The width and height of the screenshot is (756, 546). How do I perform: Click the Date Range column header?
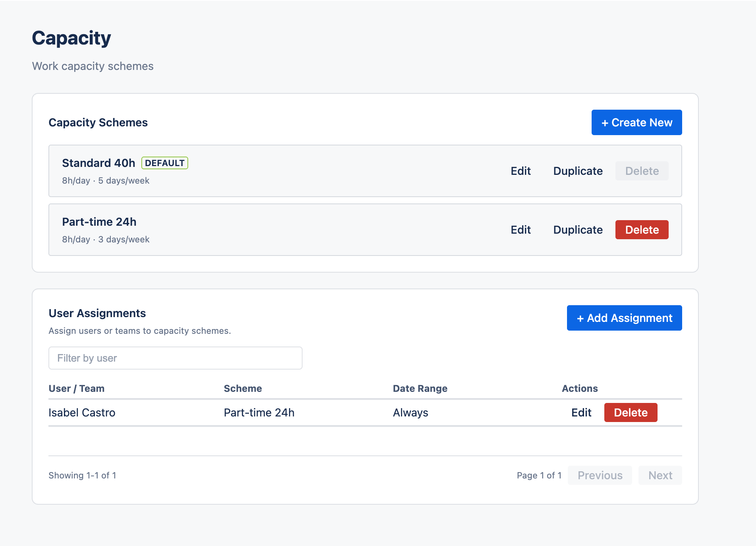pos(420,388)
